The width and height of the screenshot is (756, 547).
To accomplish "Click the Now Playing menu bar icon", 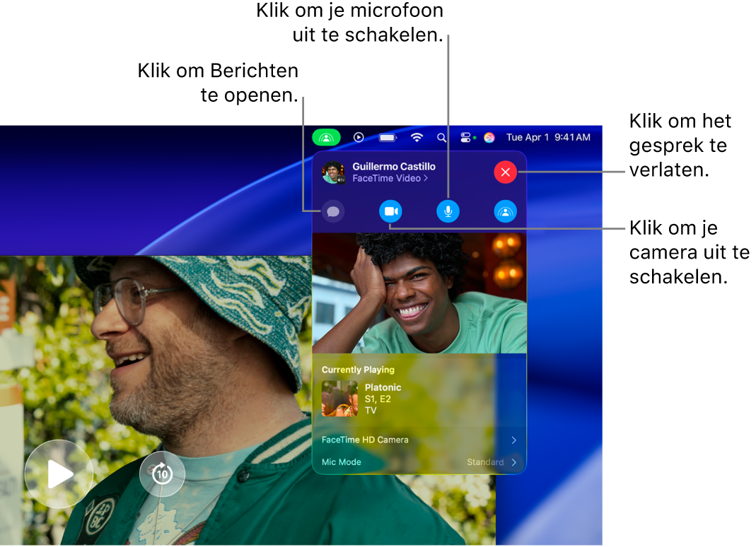I will click(x=359, y=137).
